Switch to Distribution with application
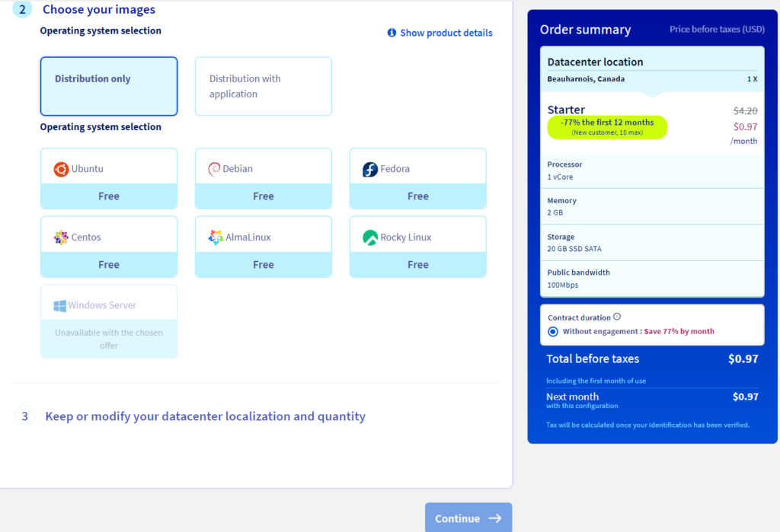This screenshot has width=780, height=532. click(x=263, y=86)
